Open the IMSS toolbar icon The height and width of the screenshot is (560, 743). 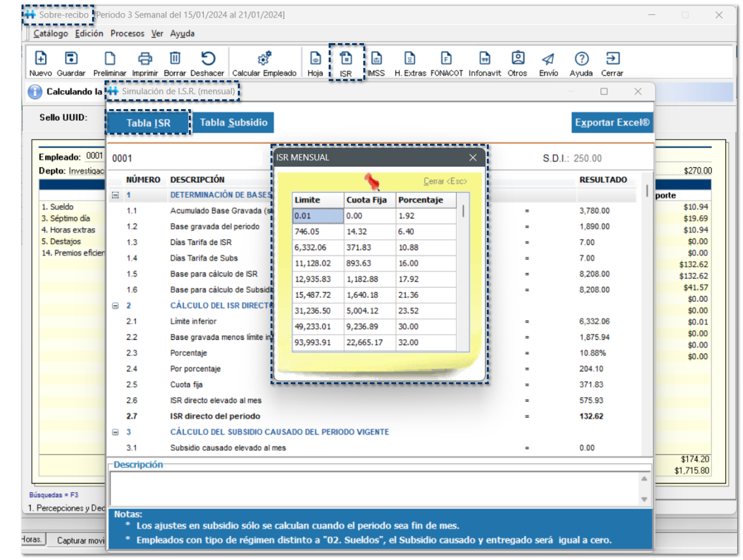tap(376, 59)
